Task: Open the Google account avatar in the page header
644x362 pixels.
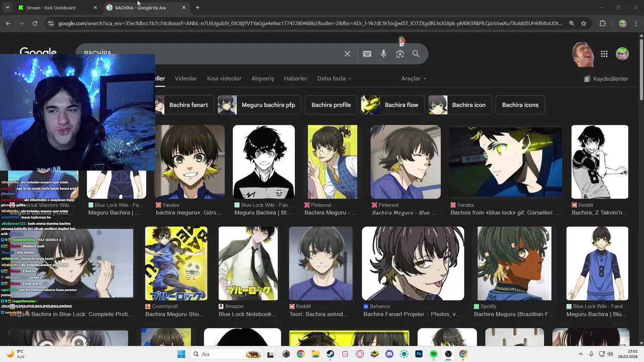Action: (x=622, y=54)
